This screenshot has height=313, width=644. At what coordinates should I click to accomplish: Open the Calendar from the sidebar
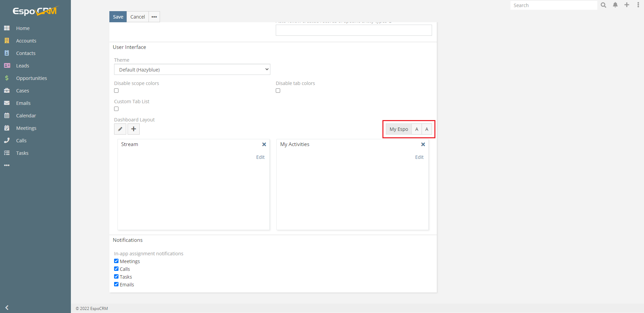click(7, 115)
